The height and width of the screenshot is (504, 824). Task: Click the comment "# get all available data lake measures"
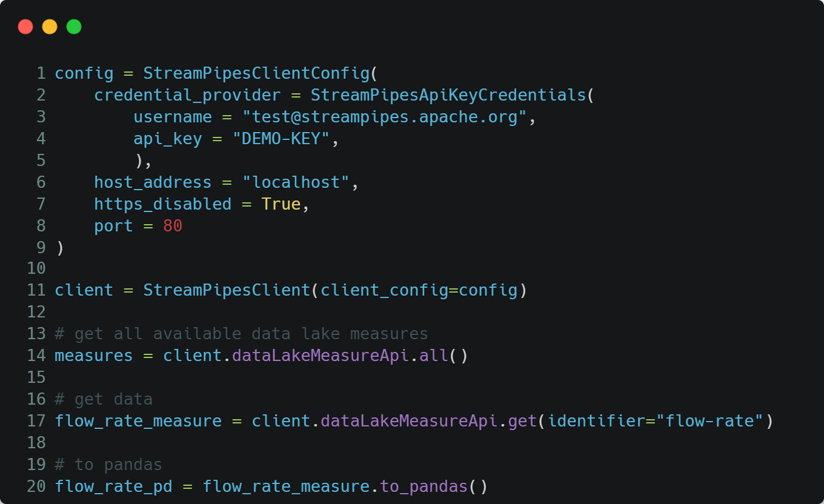coord(241,334)
